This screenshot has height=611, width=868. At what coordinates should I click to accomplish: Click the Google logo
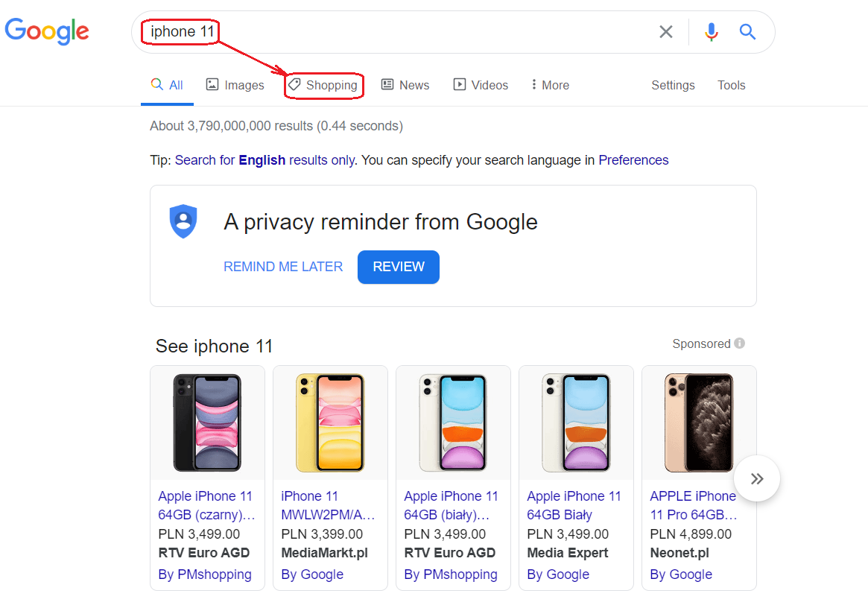(x=47, y=31)
